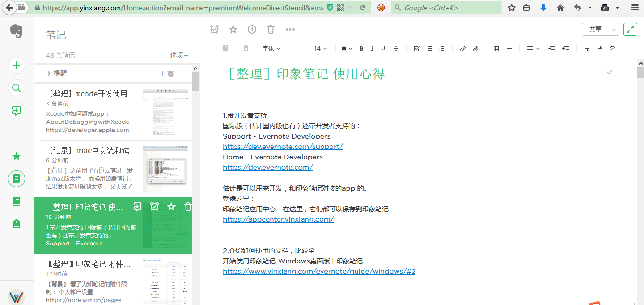Bookmark page with browser star icon
The image size is (644, 305).
pyautogui.click(x=511, y=8)
